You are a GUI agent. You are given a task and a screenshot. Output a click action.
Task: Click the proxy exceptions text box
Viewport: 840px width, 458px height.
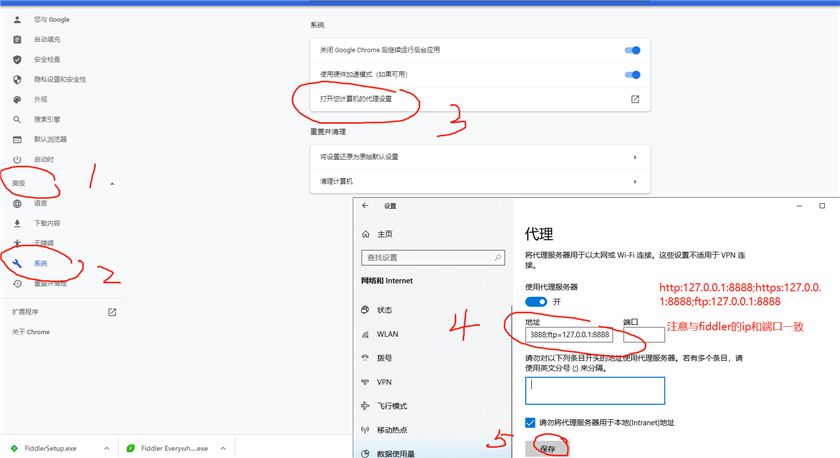595,391
